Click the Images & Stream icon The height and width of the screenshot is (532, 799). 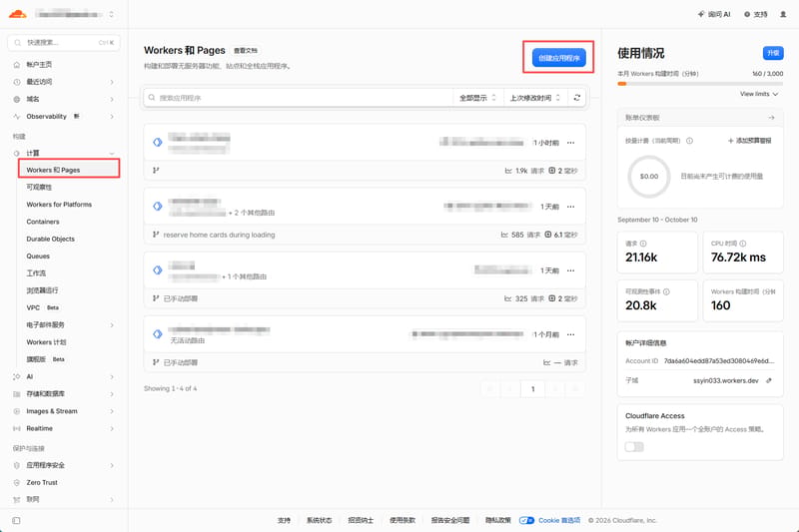coord(17,411)
